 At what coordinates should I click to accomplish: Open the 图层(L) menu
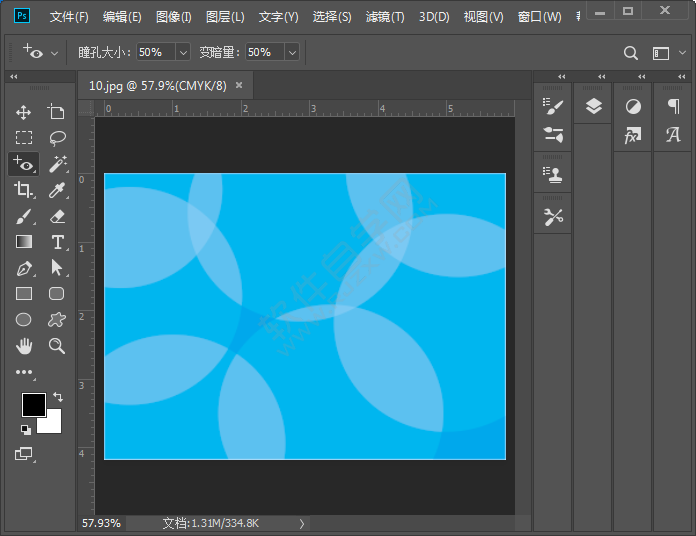point(225,17)
